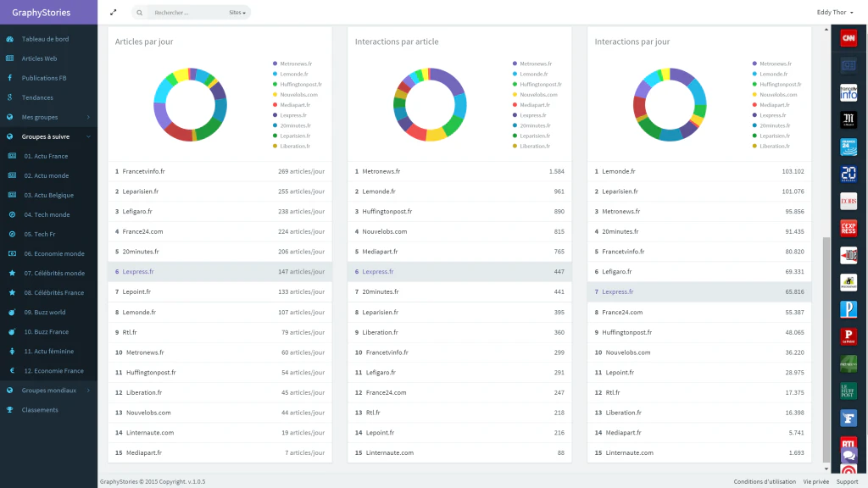Select the L'Express red logo icon
The image size is (868, 488).
848,228
